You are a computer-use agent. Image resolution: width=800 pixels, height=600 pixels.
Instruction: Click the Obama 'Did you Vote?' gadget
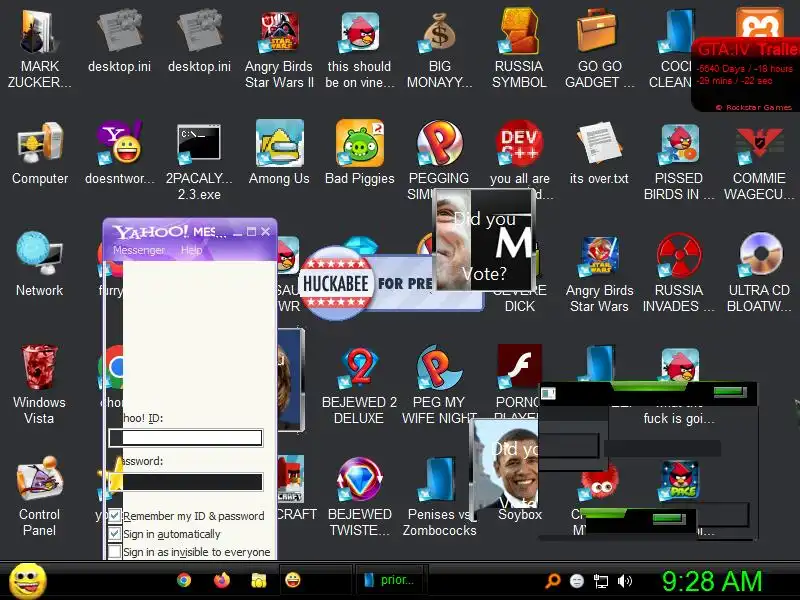505,465
